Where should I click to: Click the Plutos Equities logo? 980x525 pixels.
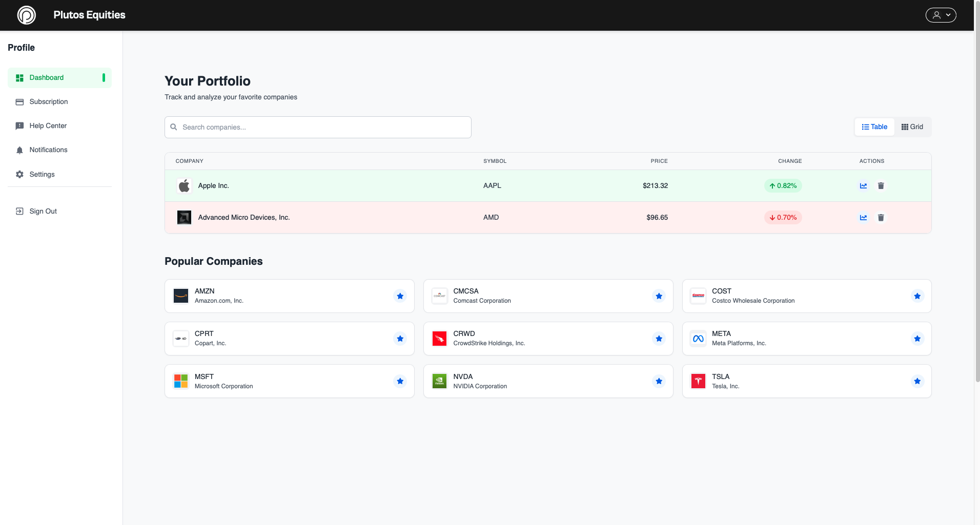pyautogui.click(x=26, y=15)
